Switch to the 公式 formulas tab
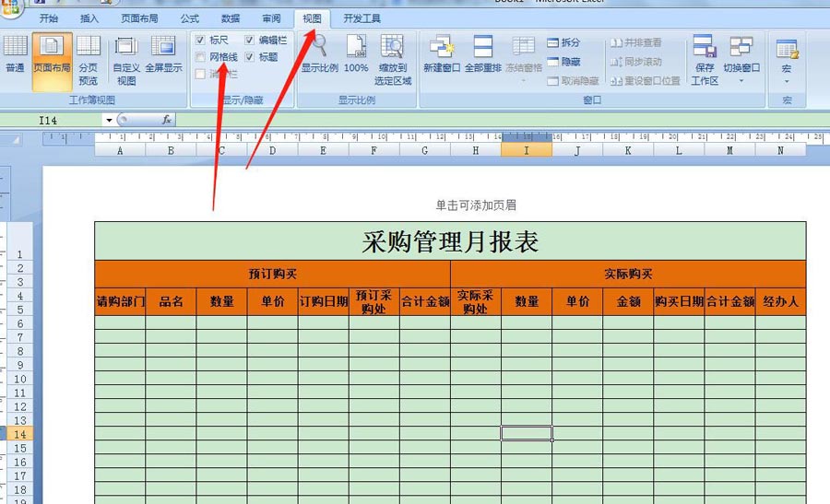The height and width of the screenshot is (504, 830). click(x=189, y=18)
